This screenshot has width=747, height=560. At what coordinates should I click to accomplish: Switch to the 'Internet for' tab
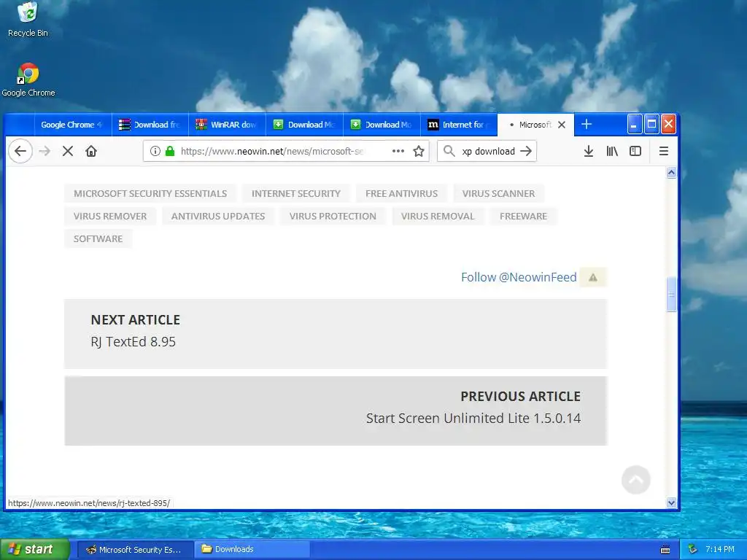click(459, 125)
